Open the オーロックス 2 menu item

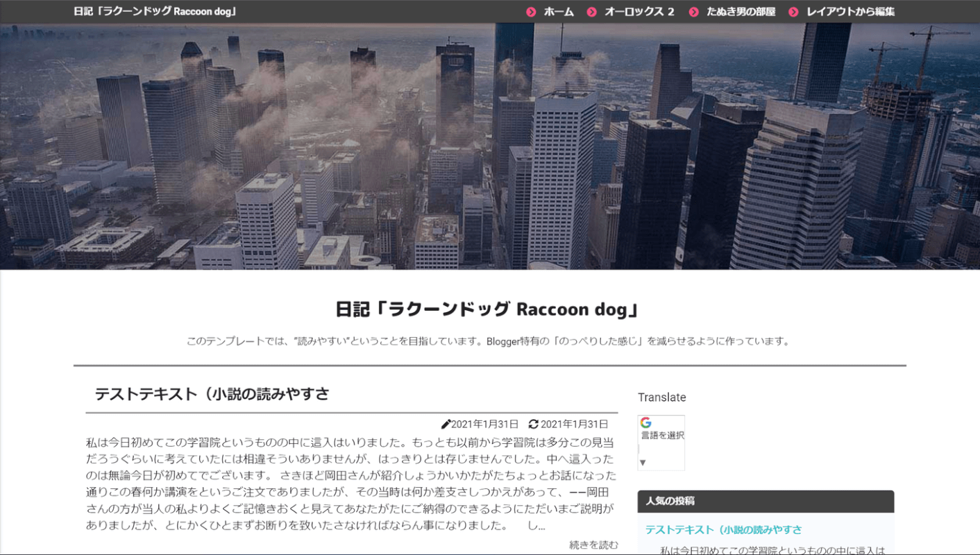(x=639, y=12)
